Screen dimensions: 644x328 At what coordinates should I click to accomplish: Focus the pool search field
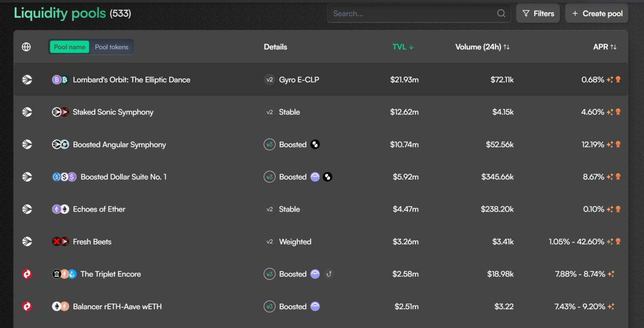point(412,13)
